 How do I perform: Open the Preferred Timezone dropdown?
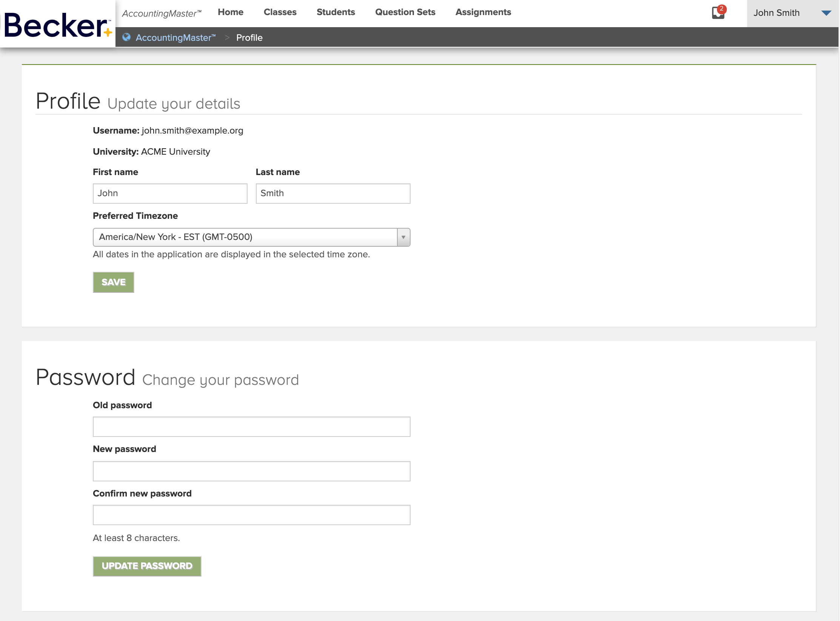251,237
